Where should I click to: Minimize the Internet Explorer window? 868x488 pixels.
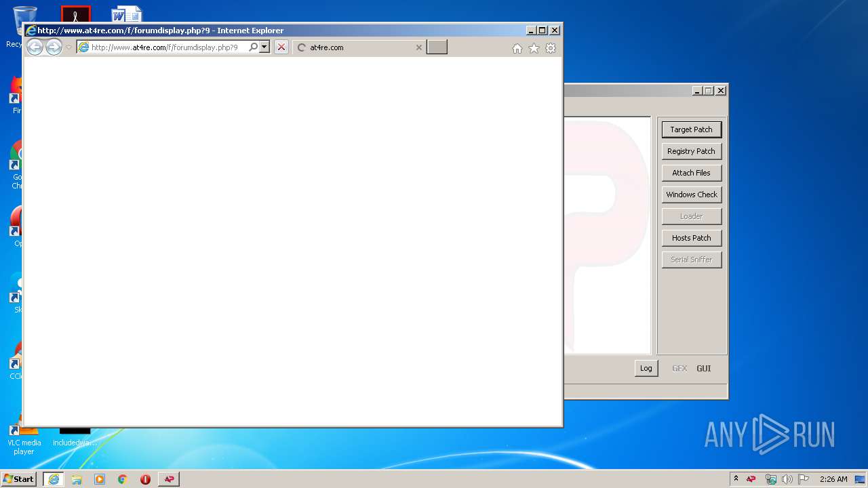(x=531, y=30)
